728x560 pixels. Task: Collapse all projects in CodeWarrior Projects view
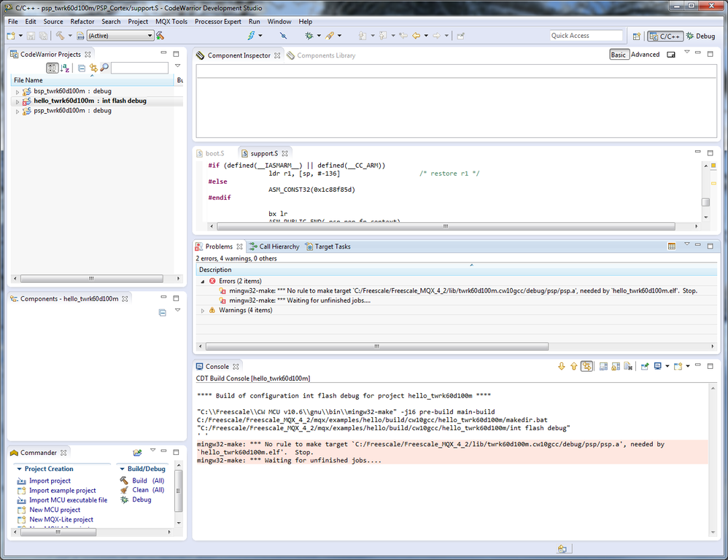82,68
